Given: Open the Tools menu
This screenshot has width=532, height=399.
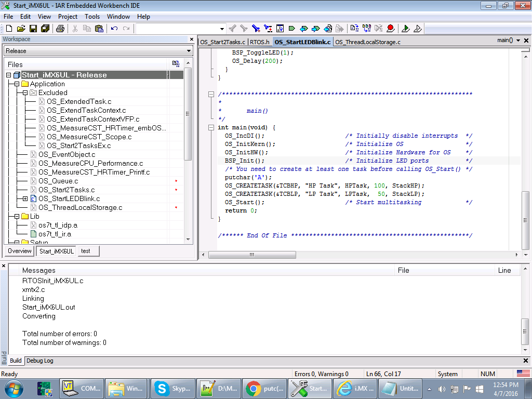Looking at the screenshot, I should (92, 16).
